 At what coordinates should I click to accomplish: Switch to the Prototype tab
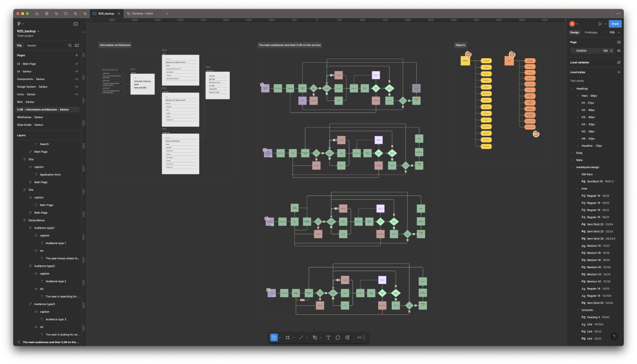[591, 32]
